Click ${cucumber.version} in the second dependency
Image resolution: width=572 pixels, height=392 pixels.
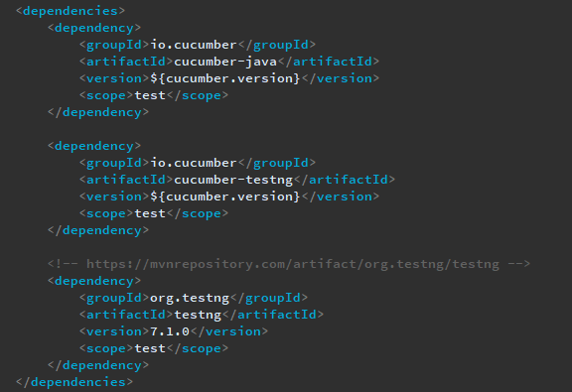coord(225,196)
